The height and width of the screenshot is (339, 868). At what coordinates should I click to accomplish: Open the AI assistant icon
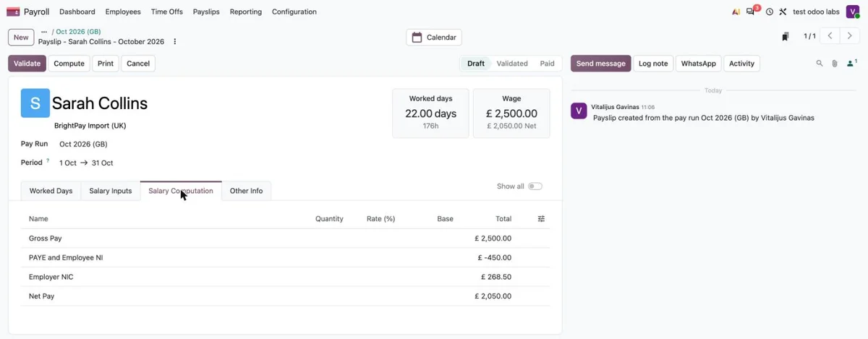(x=736, y=12)
